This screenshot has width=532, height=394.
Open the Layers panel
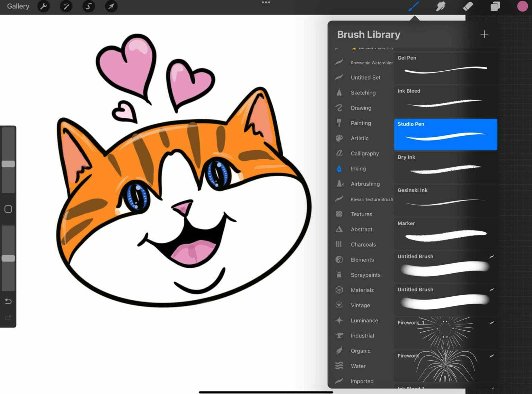tap(495, 6)
